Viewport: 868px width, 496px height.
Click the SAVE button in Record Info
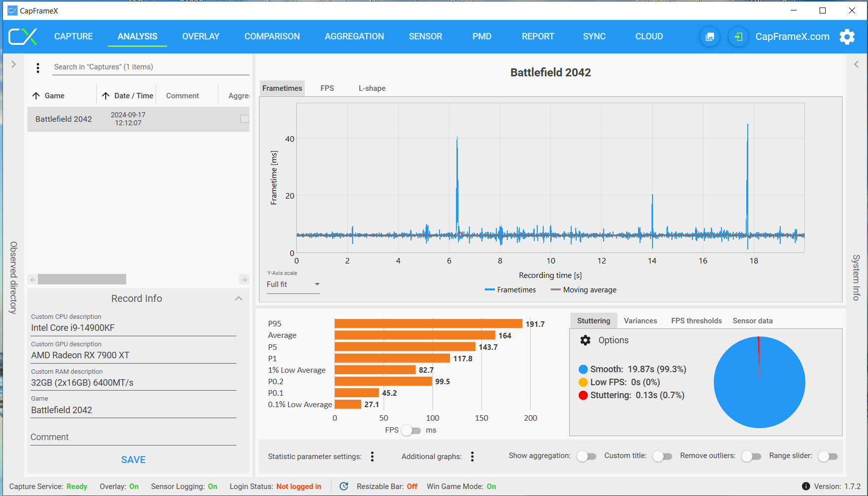[134, 460]
